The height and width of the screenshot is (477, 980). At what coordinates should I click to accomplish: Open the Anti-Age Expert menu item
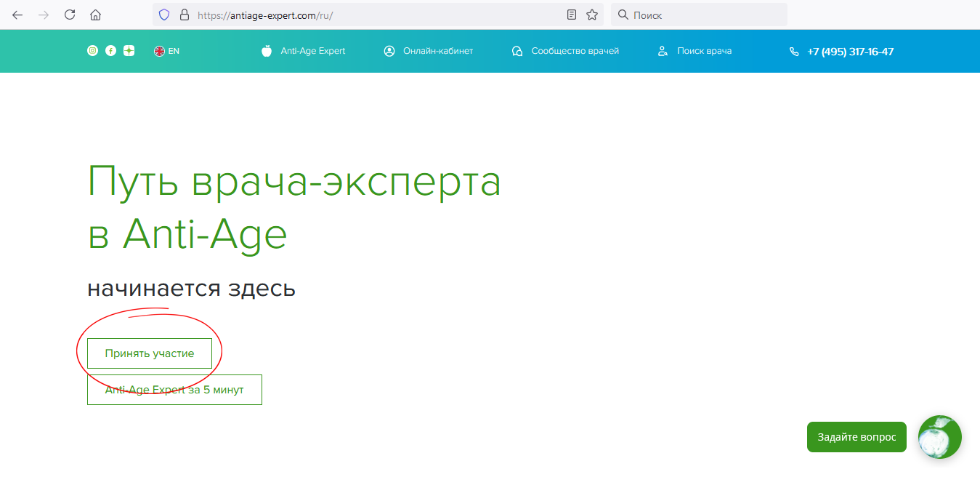pos(303,51)
